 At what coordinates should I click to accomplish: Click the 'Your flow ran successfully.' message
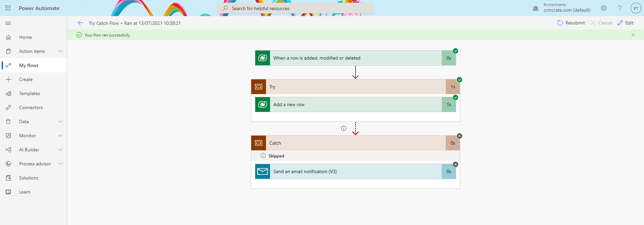[x=107, y=35]
